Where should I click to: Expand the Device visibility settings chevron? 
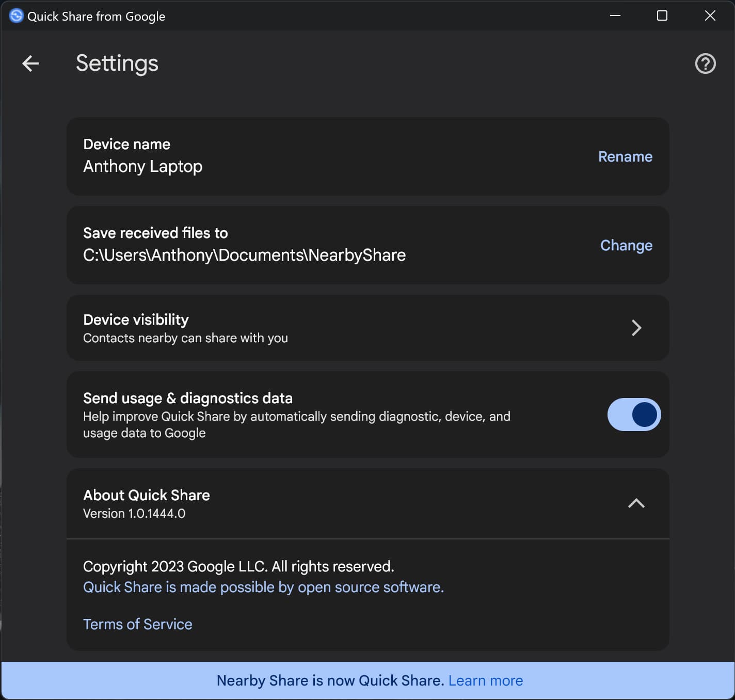pyautogui.click(x=636, y=328)
